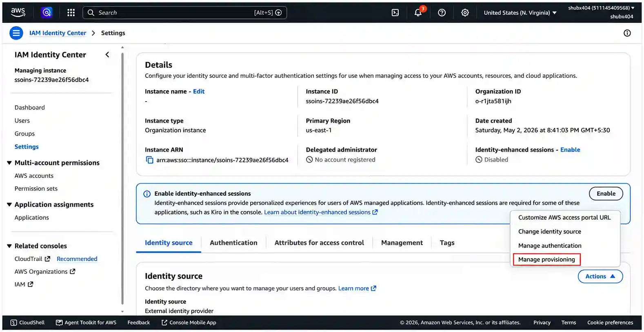Screen dimensions: 644x332
Task: Toggle the side navigation hamburger menu
Action: coord(16,33)
